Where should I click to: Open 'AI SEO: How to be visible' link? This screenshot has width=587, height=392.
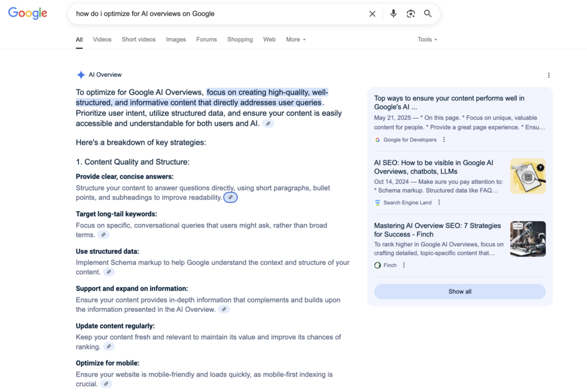pos(433,167)
